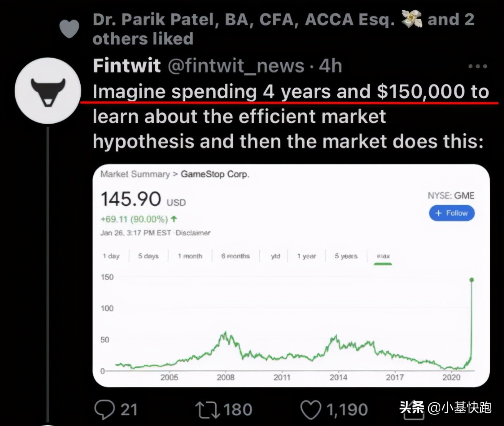Select the ytd chart range
The height and width of the screenshot is (426, 504).
pos(275,256)
